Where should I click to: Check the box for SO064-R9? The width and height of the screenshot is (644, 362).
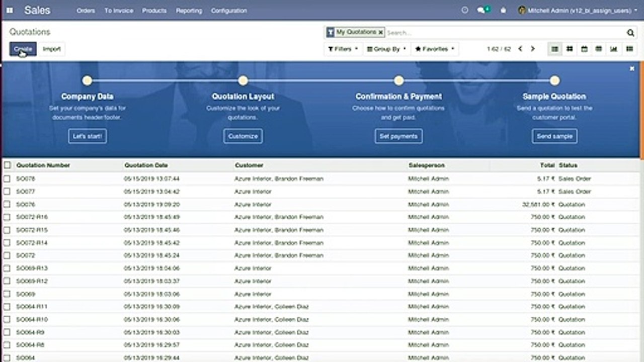click(7, 332)
